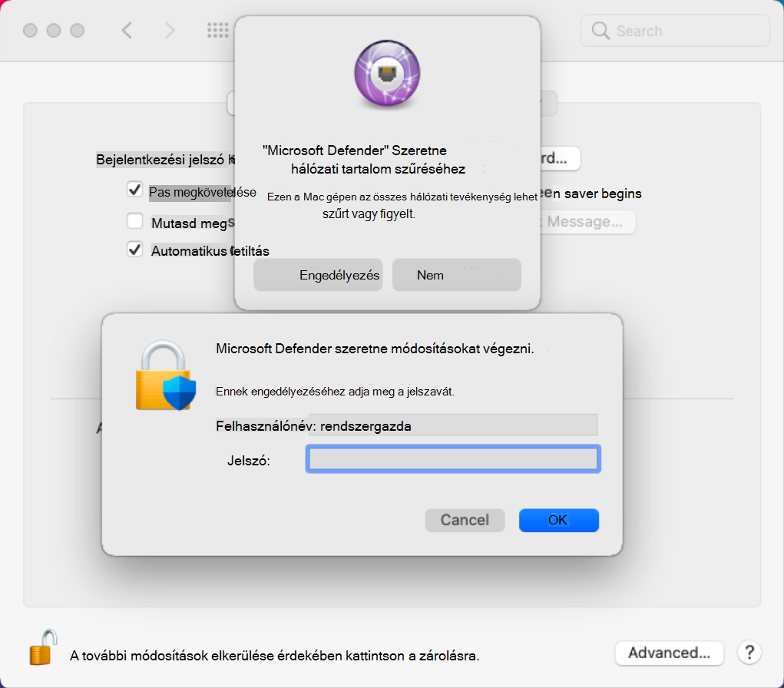
Task: Open help with the question mark button
Action: 749,653
